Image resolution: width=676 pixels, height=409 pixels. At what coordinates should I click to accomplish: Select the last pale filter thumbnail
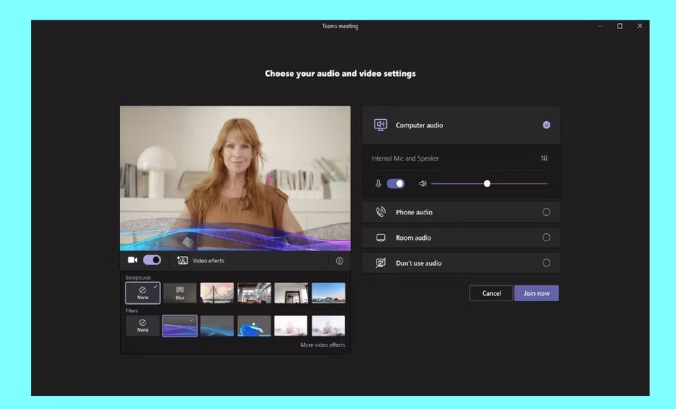coord(328,326)
